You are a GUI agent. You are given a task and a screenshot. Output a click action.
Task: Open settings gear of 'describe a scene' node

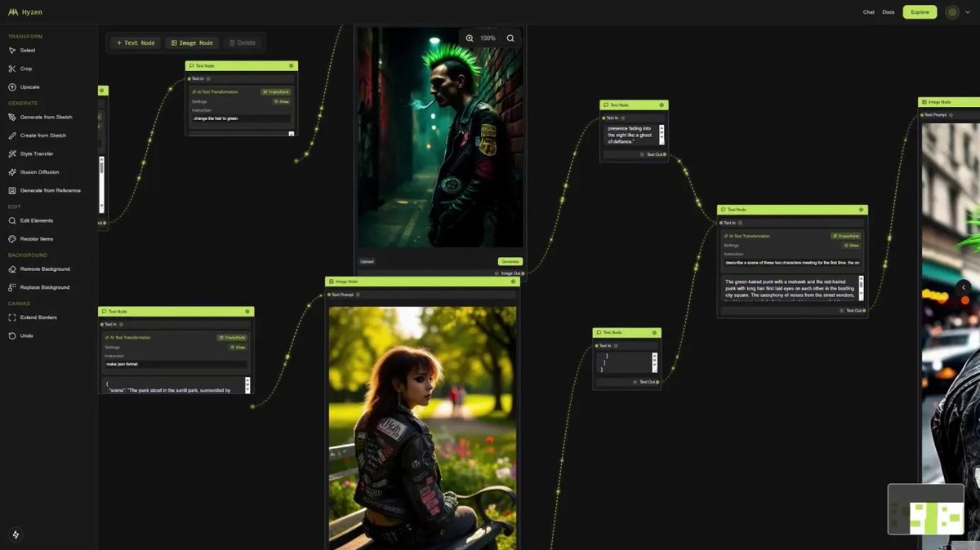(861, 210)
